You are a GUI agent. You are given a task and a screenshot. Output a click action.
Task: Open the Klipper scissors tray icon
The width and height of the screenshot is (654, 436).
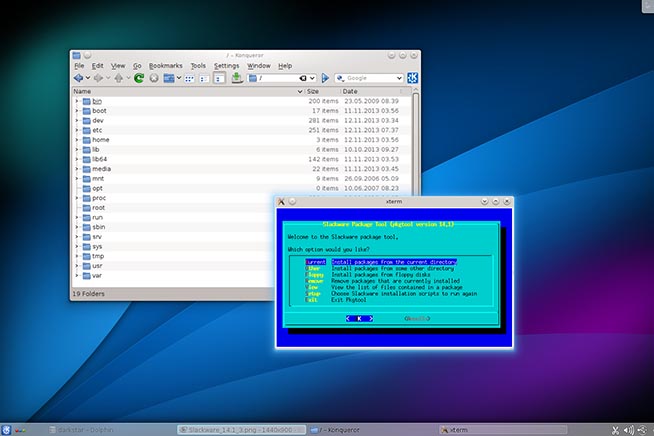tap(616, 430)
